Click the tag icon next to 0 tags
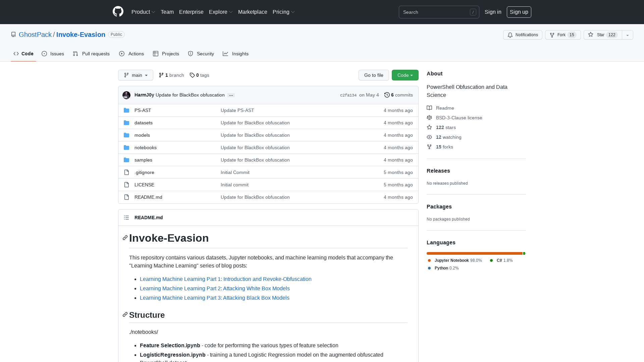The height and width of the screenshot is (362, 644). (192, 75)
